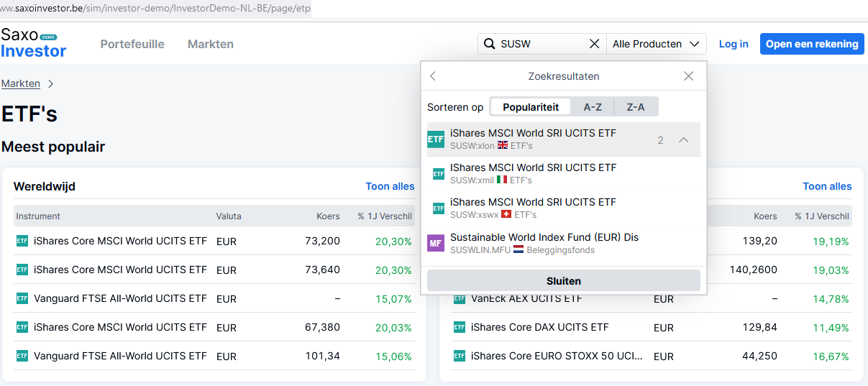The image size is (868, 386).
Task: Sort results by Populariteit
Action: pyautogui.click(x=531, y=107)
